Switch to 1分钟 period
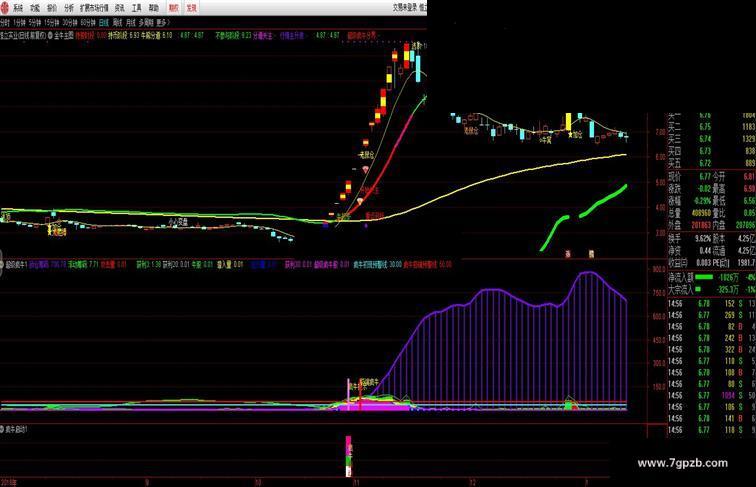 click(19, 22)
